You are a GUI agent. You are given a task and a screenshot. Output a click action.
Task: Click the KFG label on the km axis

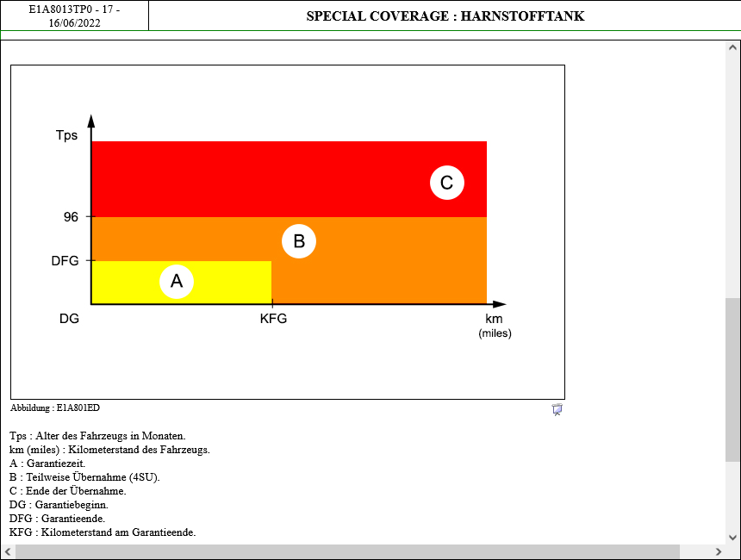(273, 319)
